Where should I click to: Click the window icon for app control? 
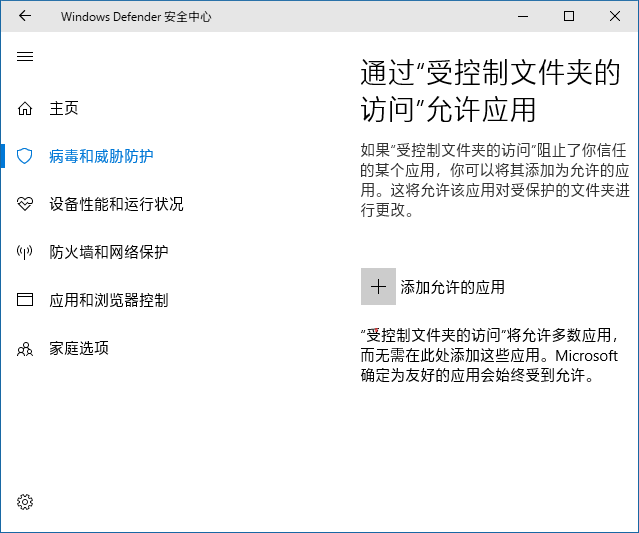tap(25, 300)
